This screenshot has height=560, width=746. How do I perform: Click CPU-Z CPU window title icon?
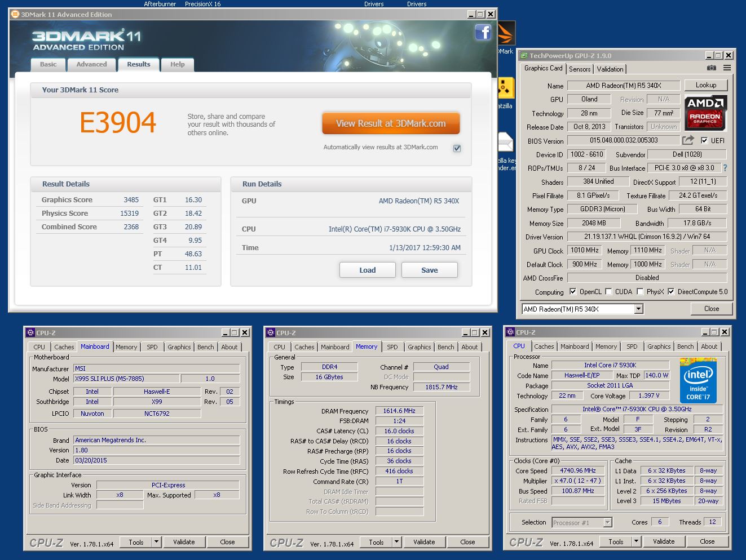(510, 332)
